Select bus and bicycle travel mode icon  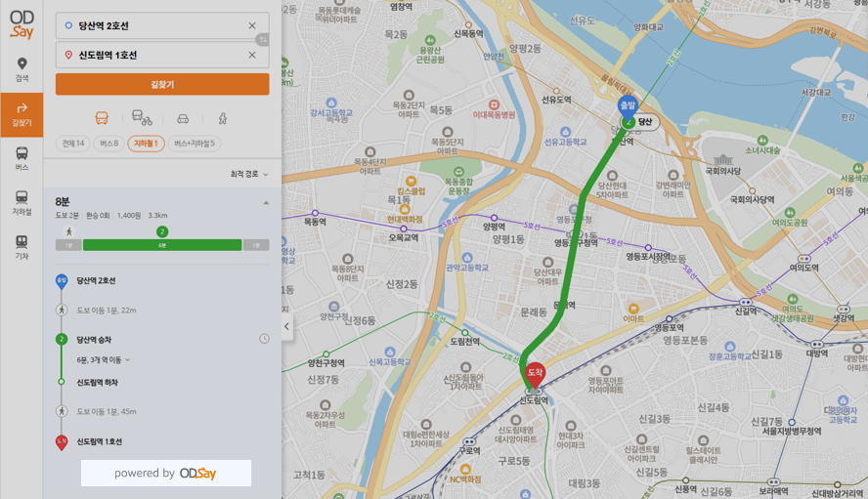pos(142,118)
